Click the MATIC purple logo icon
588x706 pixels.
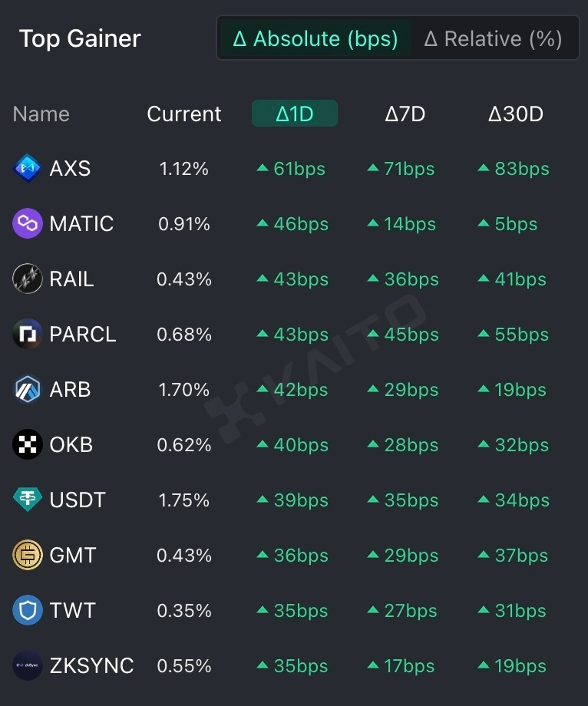pos(28,223)
